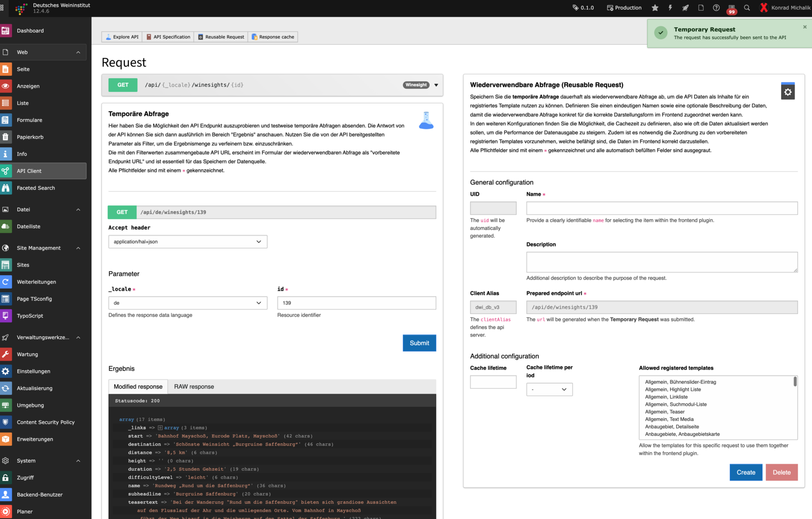Click the rocket icon in top bar
Screen dimensions: 812x519
686,8
